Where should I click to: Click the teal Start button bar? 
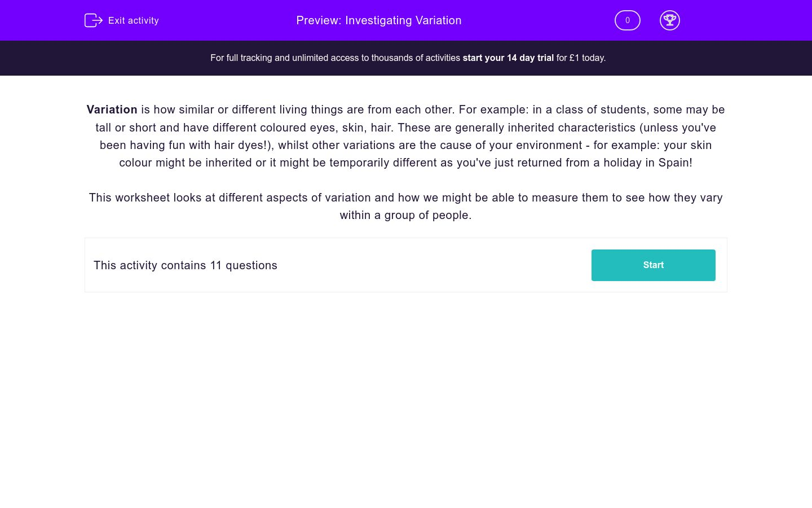coord(653,265)
